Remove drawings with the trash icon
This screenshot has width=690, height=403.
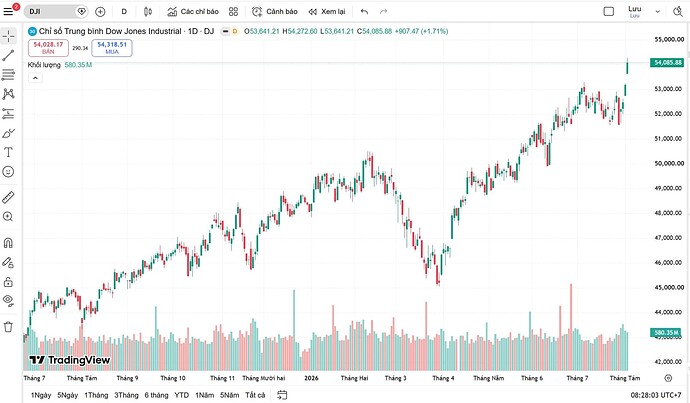[8, 327]
